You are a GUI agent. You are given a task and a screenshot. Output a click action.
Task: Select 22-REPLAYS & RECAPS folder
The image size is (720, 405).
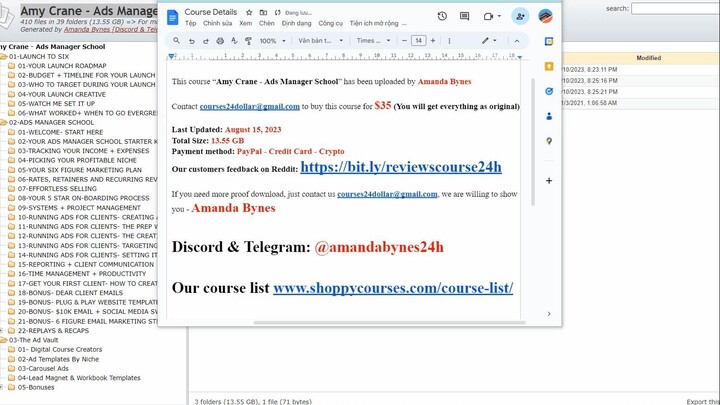53,331
